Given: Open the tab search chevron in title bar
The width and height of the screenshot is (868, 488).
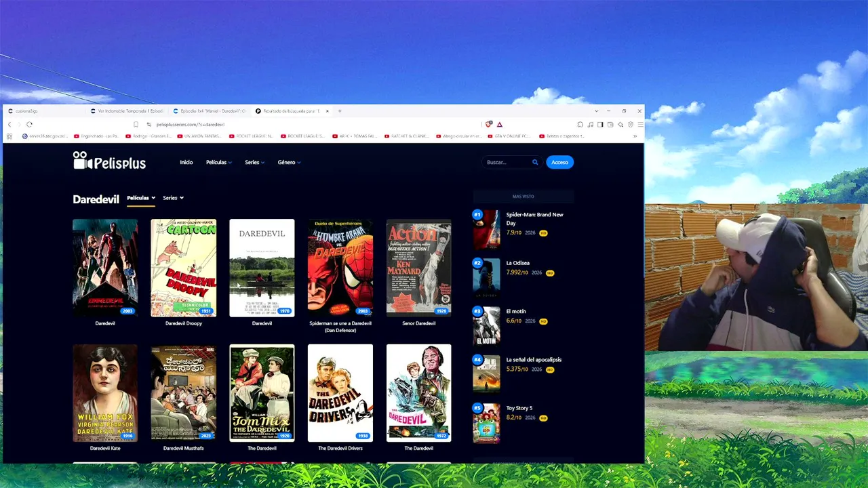Looking at the screenshot, I should 596,110.
